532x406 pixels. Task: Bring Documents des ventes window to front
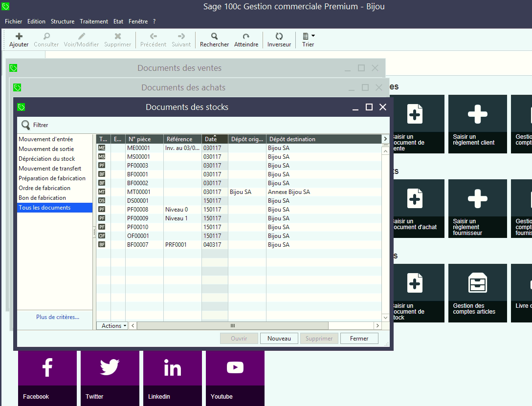(179, 68)
